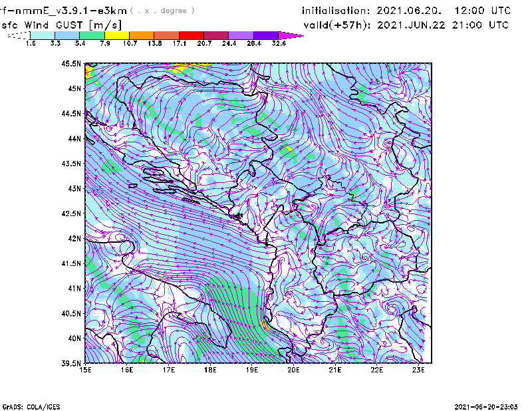Click the legend value '24.4'
Screen dimensions: 532x411
pyautogui.click(x=229, y=43)
